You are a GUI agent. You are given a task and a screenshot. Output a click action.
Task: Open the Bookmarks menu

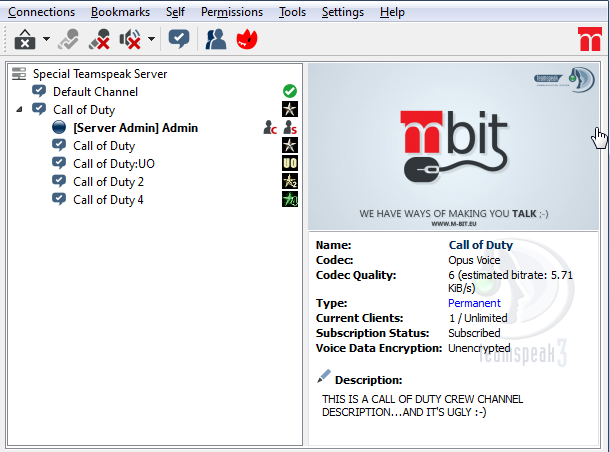click(x=120, y=12)
